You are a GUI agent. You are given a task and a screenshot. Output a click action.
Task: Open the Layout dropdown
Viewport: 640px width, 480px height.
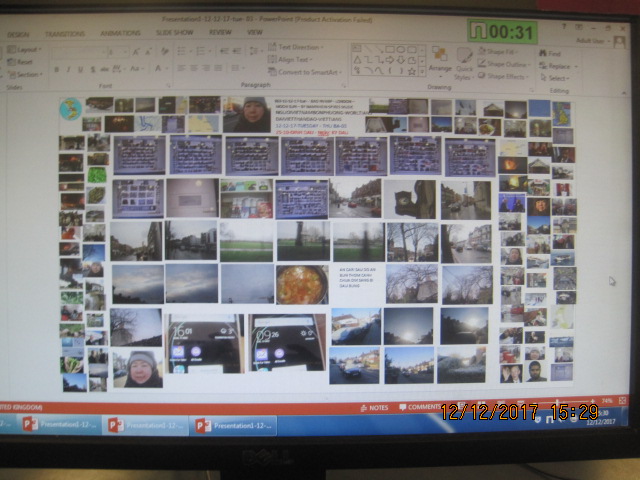24,49
